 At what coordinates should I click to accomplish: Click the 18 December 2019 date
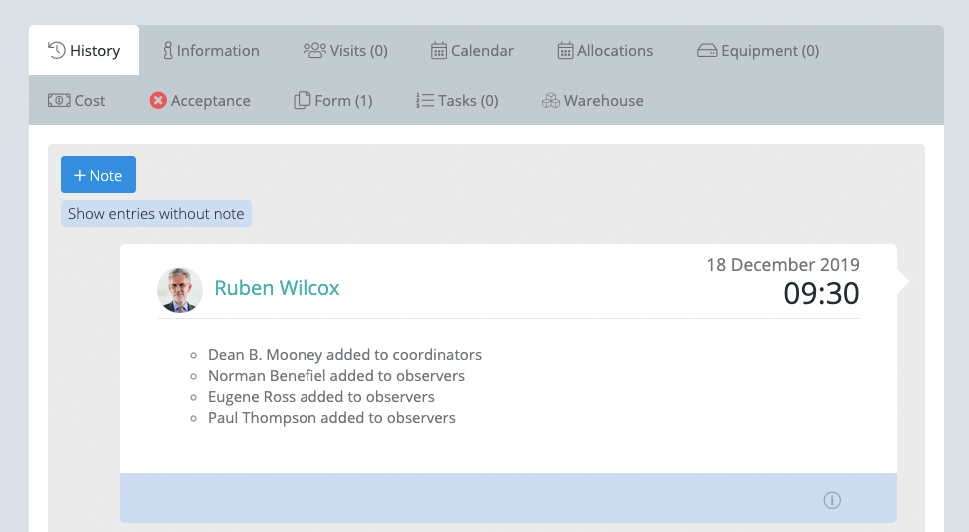coord(783,264)
